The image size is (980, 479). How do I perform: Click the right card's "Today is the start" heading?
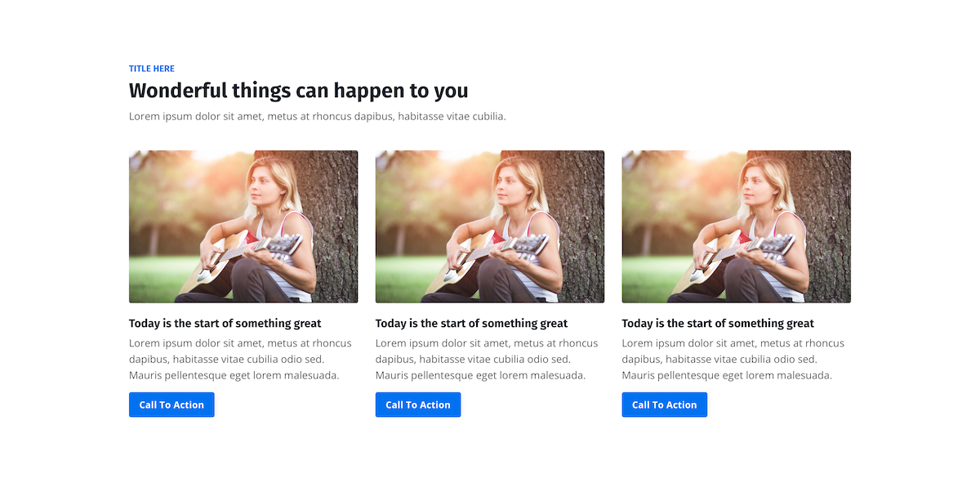point(718,324)
